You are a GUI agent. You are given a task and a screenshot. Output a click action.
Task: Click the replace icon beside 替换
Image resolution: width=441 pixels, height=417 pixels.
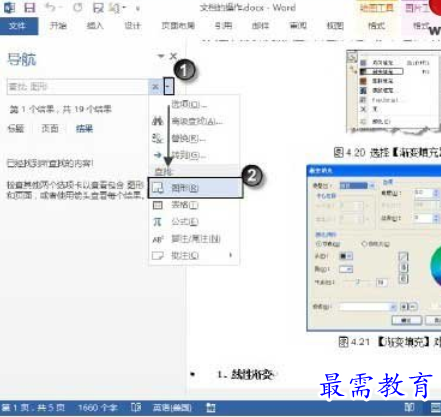click(x=157, y=138)
